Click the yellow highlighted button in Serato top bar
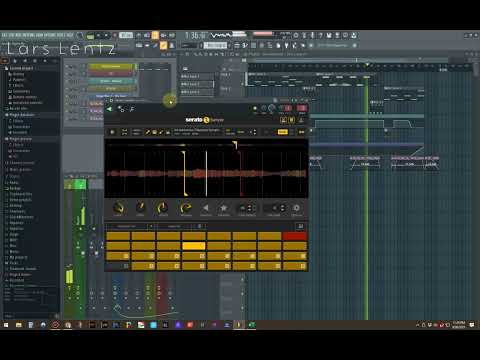This screenshot has height=360, width=480. 282,132
